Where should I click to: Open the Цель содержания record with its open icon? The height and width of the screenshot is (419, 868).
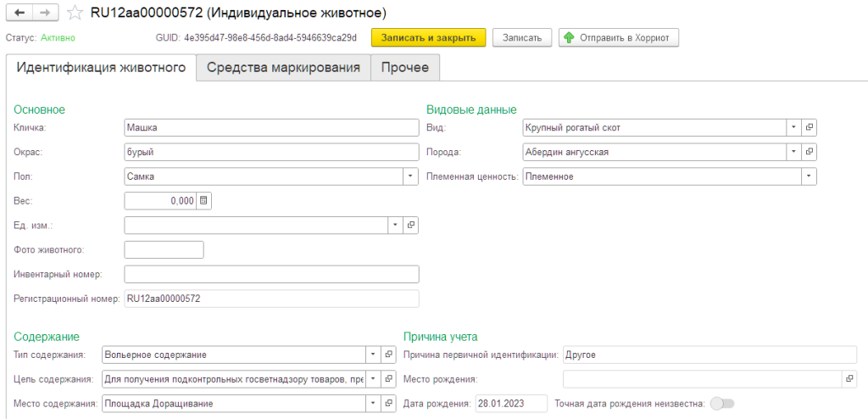[388, 379]
